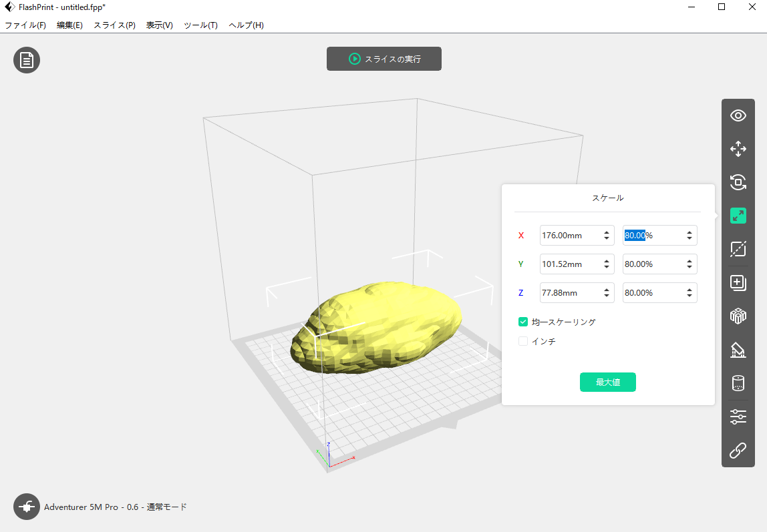Click the printer connection plug icon
767x532 pixels.
point(27,507)
